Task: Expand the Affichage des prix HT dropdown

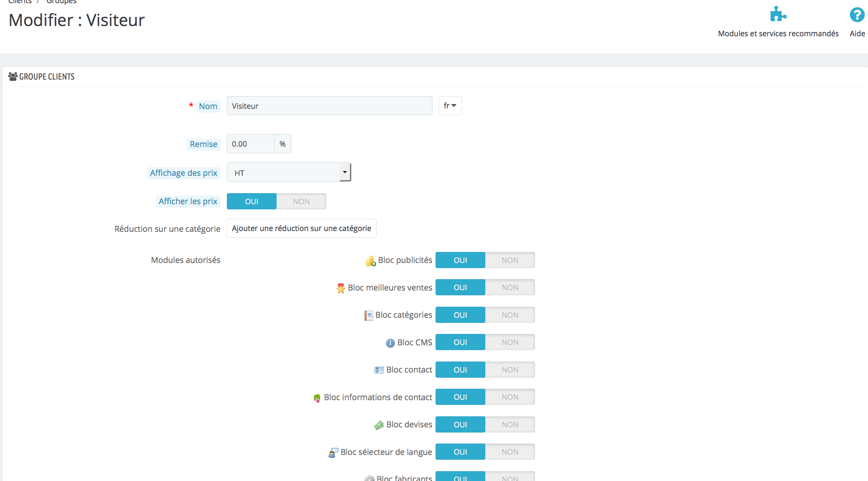Action: pyautogui.click(x=289, y=173)
